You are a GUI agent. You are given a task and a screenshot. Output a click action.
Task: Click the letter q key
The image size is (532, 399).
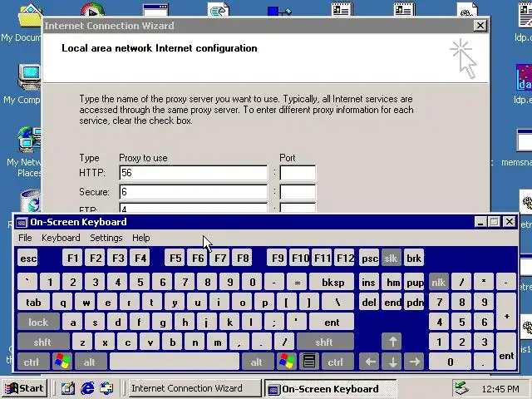pyautogui.click(x=63, y=302)
